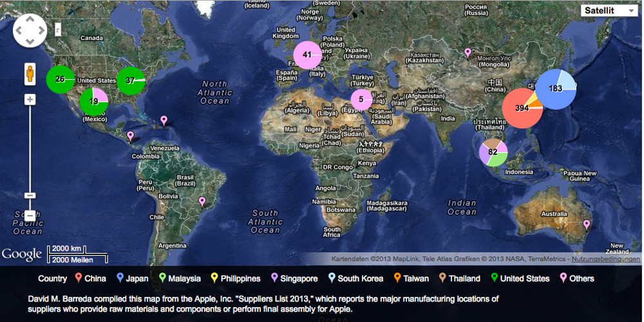The height and width of the screenshot is (322, 644).
Task: Click the "Australia" map label
Action: tap(554, 214)
